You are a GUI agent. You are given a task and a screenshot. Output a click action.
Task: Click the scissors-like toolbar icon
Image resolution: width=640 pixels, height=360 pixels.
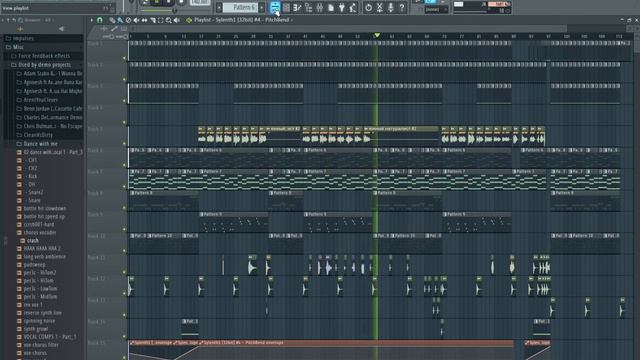coord(380,7)
